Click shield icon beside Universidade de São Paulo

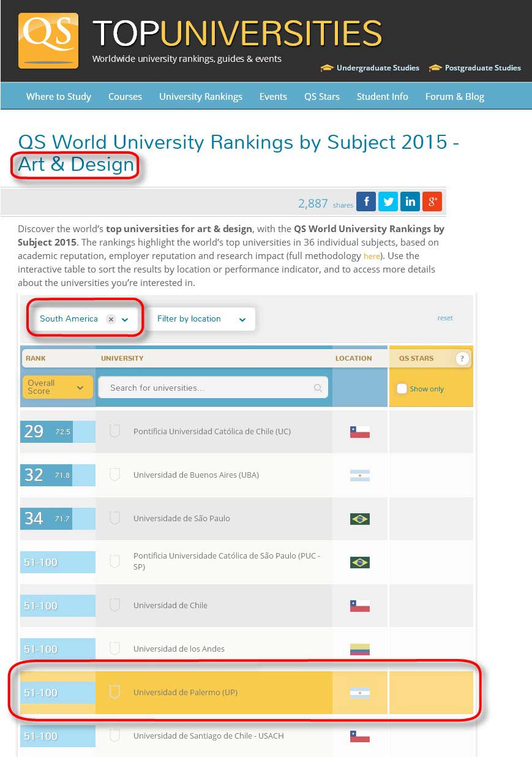114,518
